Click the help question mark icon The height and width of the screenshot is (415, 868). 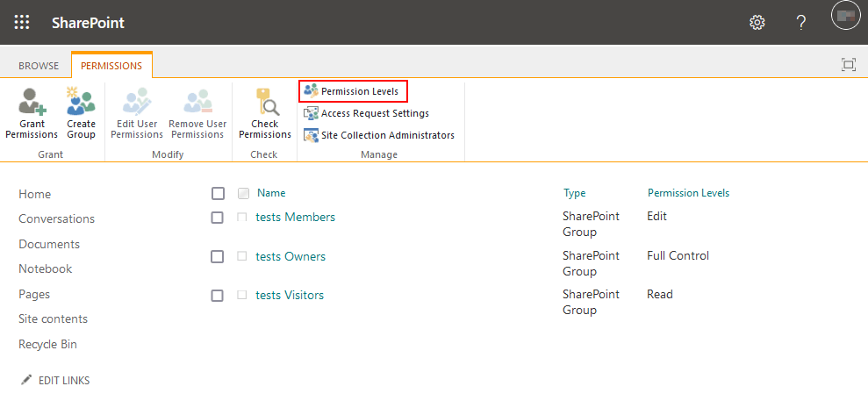coord(800,23)
